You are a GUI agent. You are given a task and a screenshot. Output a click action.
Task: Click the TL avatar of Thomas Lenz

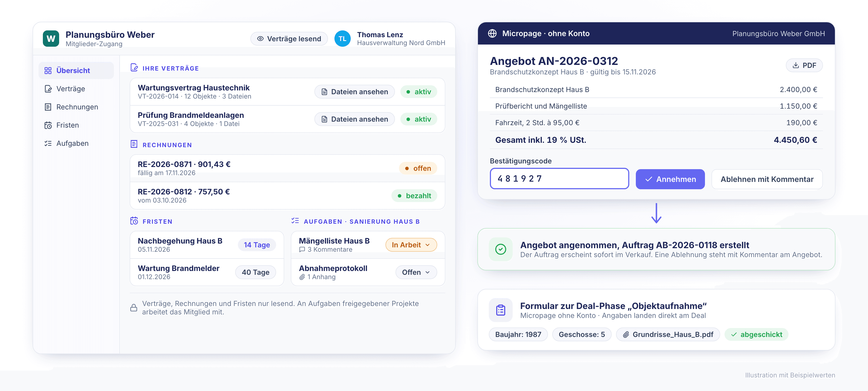(342, 39)
